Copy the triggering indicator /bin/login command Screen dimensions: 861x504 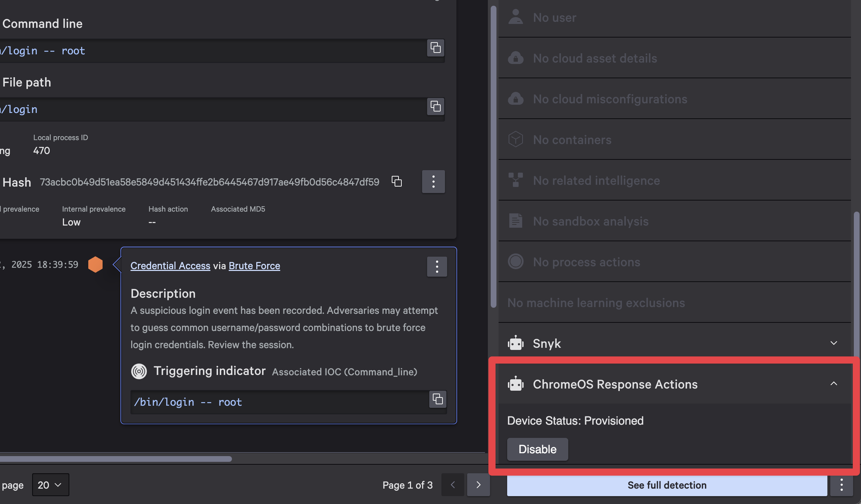click(438, 399)
